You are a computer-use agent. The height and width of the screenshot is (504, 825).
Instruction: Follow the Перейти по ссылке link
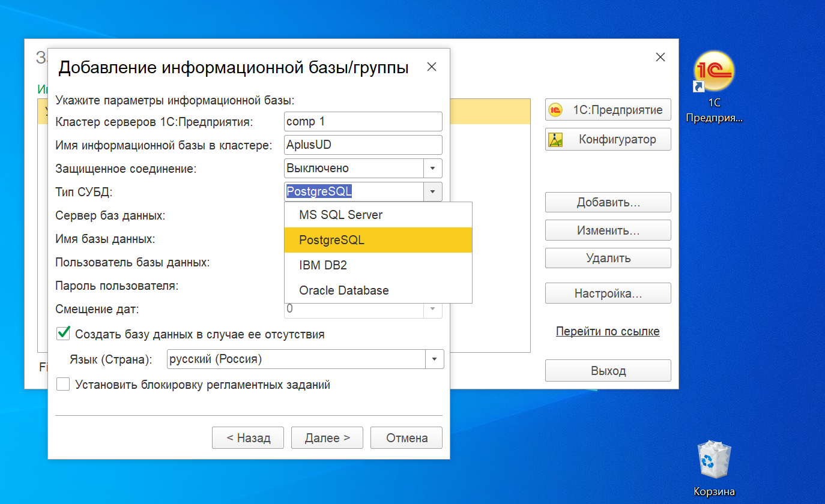608,331
